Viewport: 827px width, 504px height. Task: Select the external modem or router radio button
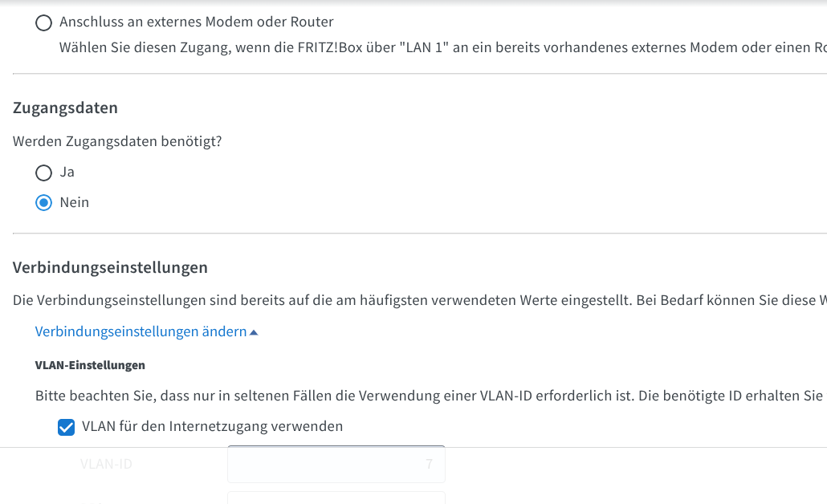[44, 23]
